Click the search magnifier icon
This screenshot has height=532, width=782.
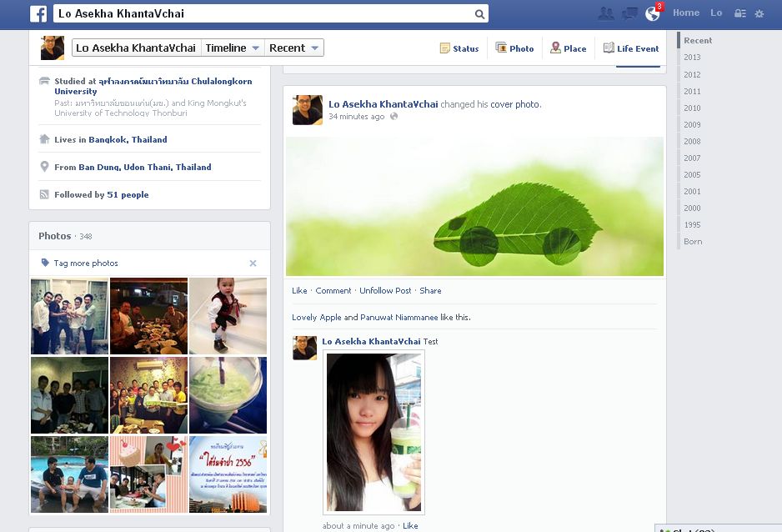point(479,14)
